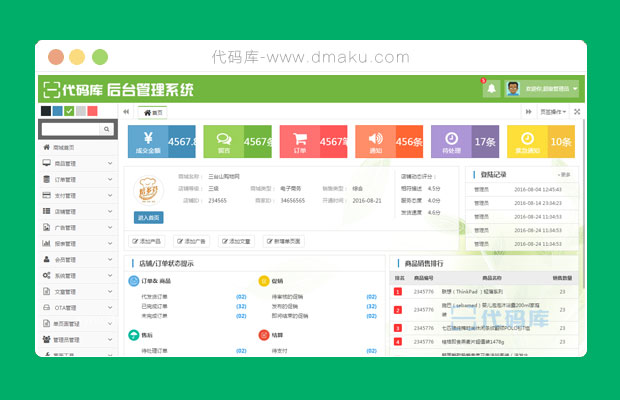The width and height of the screenshot is (620, 400).
Task: Click the database icon for 订单管理
Action: point(47,179)
